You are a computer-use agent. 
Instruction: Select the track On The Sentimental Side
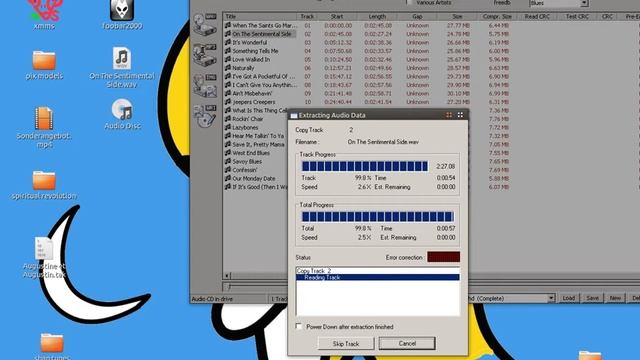(x=262, y=34)
